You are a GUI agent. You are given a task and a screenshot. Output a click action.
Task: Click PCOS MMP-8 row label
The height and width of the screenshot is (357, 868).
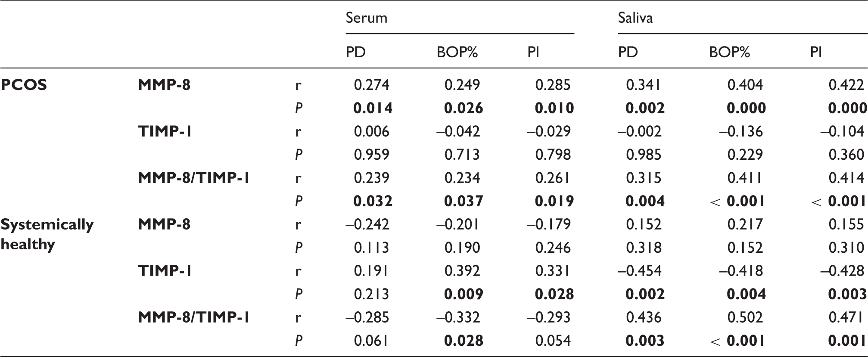click(x=164, y=85)
